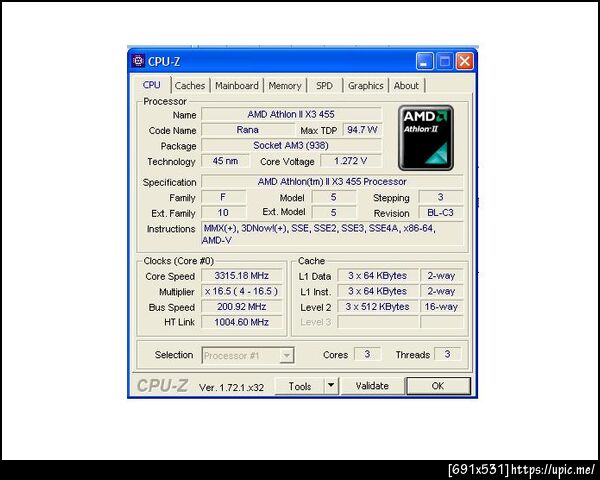Click the Core Voltage value 1.272 V
Image resolution: width=600 pixels, height=480 pixels.
click(x=351, y=161)
